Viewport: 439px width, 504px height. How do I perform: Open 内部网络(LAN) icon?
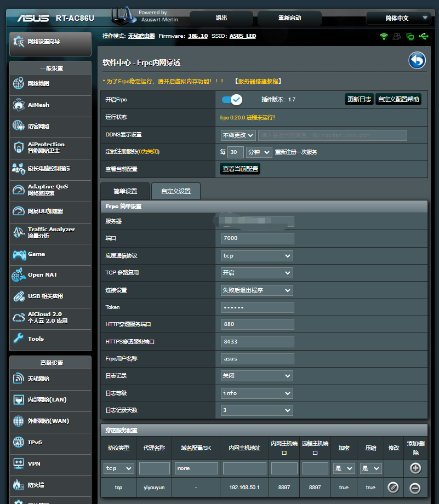tap(18, 400)
